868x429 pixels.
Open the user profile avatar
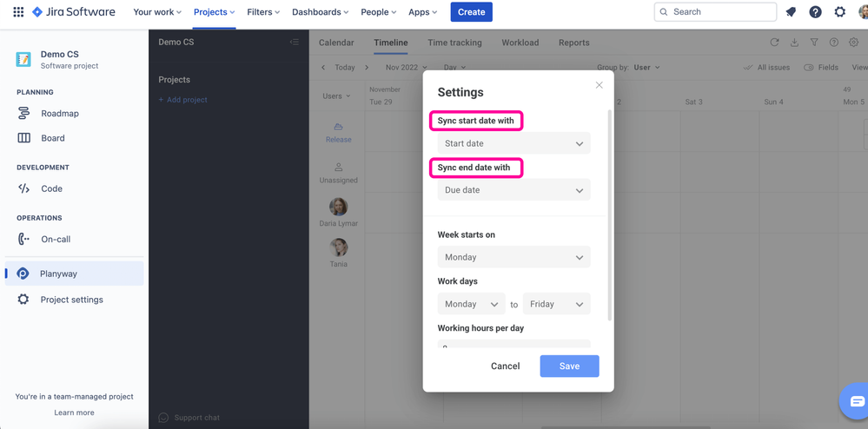(x=863, y=11)
